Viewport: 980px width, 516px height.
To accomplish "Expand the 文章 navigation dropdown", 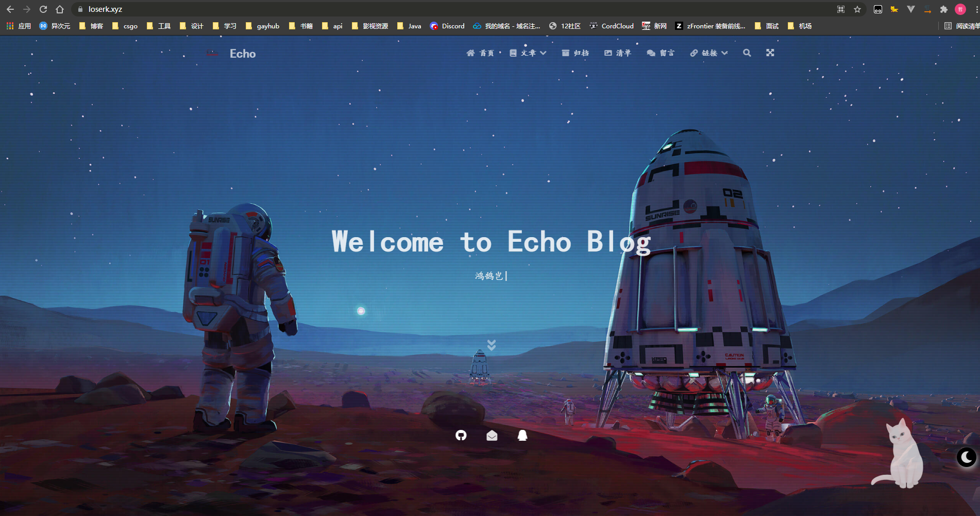I will point(528,53).
